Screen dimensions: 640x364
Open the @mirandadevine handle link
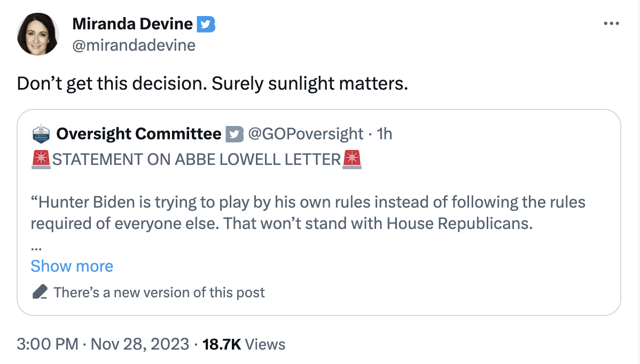click(x=134, y=45)
